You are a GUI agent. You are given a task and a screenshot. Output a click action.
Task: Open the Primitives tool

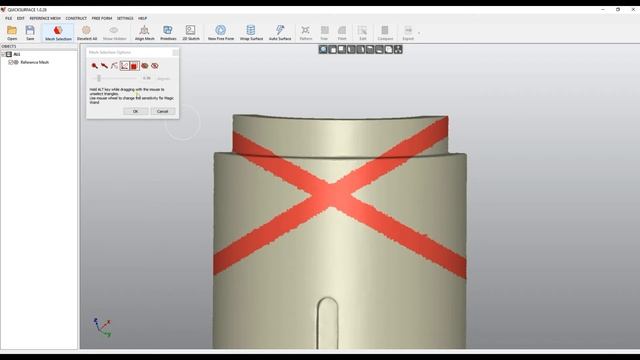(x=168, y=32)
